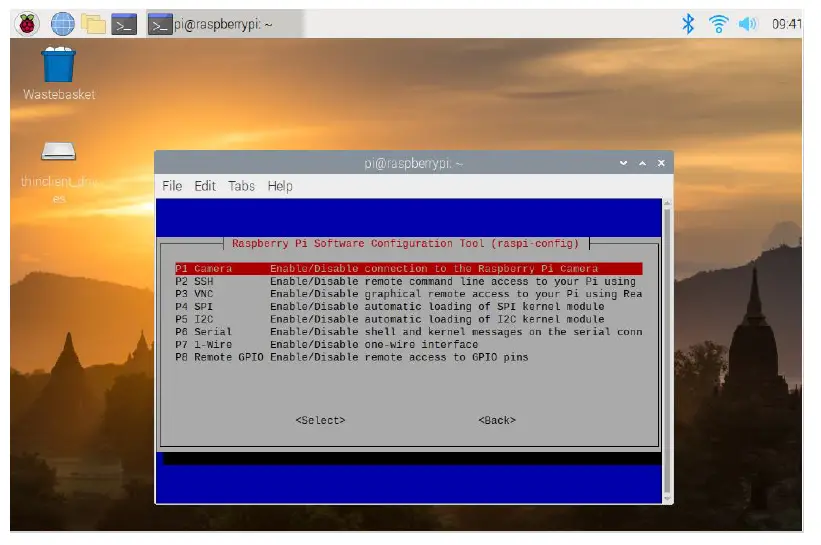Select the pi@raspberrypi taskbar window button
The height and width of the screenshot is (545, 821).
point(224,24)
